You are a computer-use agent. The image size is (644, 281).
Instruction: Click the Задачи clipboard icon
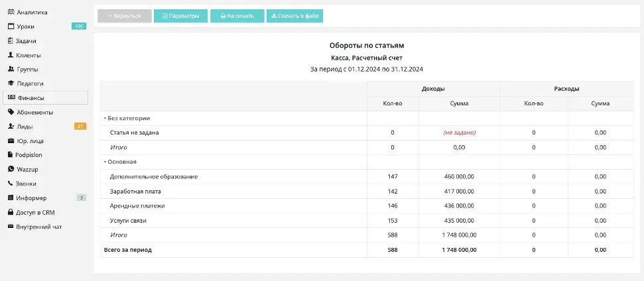click(11, 40)
